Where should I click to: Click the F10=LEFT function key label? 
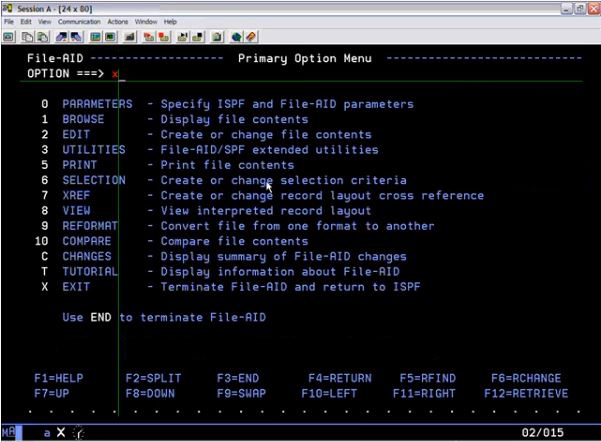(329, 394)
